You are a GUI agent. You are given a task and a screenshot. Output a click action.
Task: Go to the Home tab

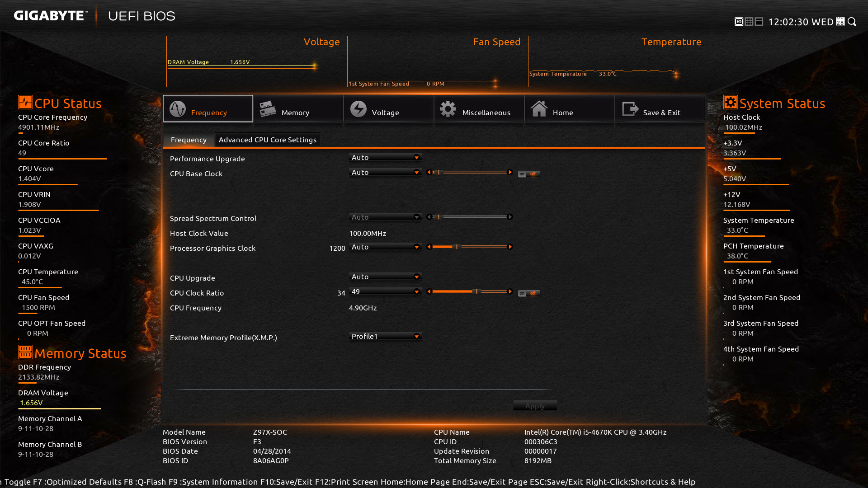[x=570, y=108]
